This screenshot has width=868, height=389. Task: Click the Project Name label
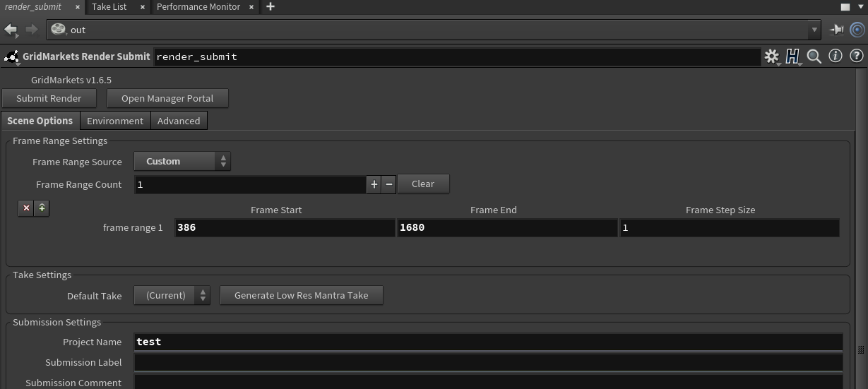tap(93, 342)
